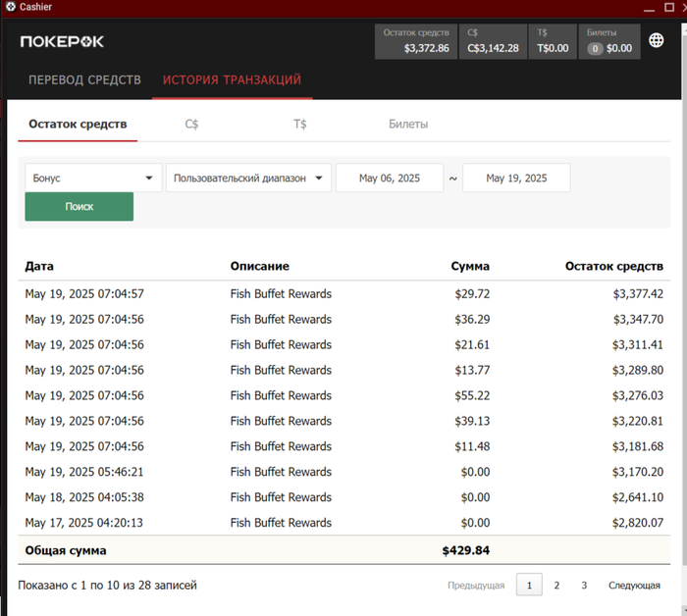Click header balance box Остаток средств $3,372.86
This screenshot has height=616, width=687.
tap(416, 41)
